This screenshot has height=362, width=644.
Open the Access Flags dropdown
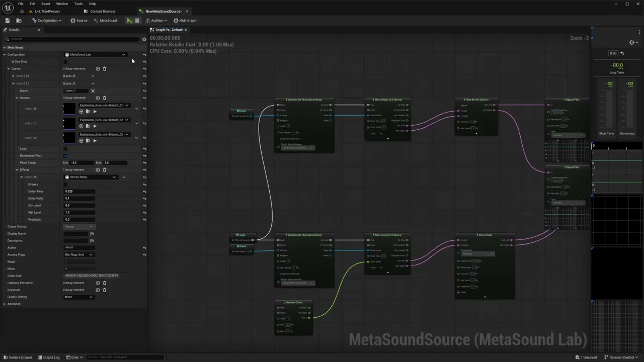click(79, 255)
